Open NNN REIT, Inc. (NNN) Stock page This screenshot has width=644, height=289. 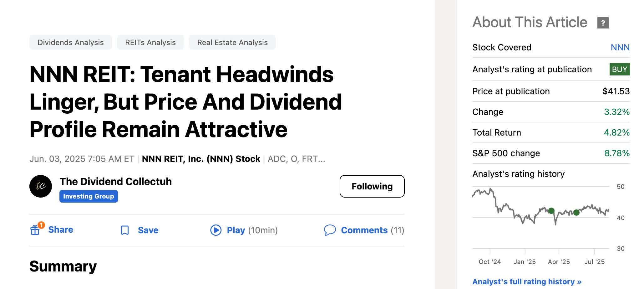[x=200, y=159]
